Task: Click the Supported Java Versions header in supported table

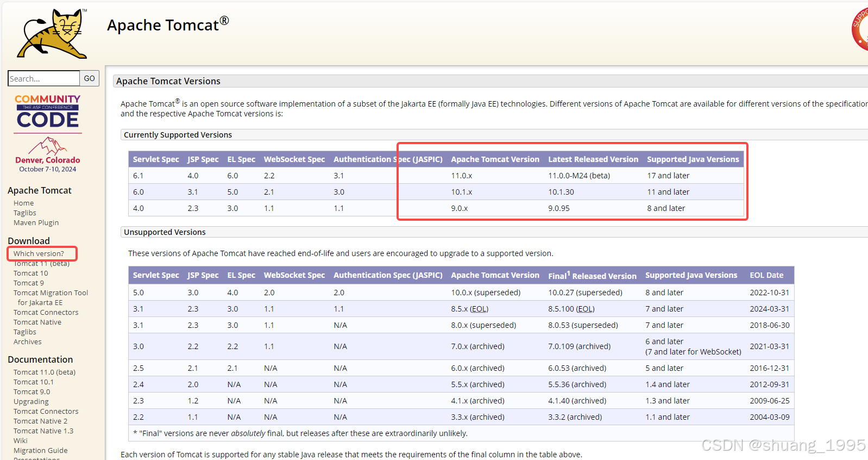Action: click(x=693, y=159)
